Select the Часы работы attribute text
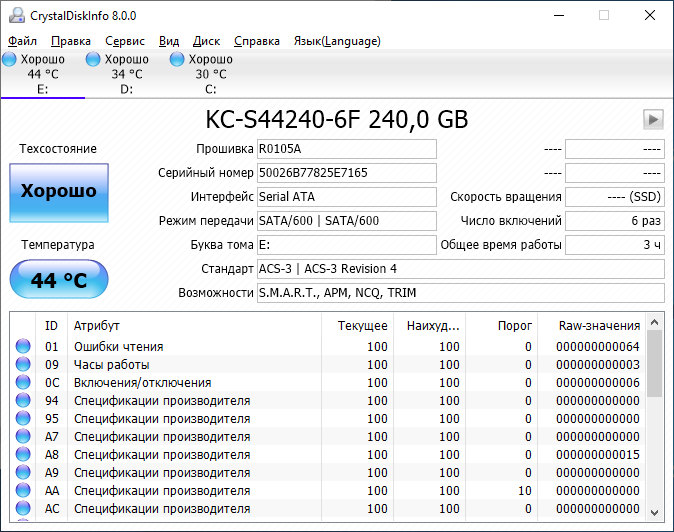 coord(112,365)
